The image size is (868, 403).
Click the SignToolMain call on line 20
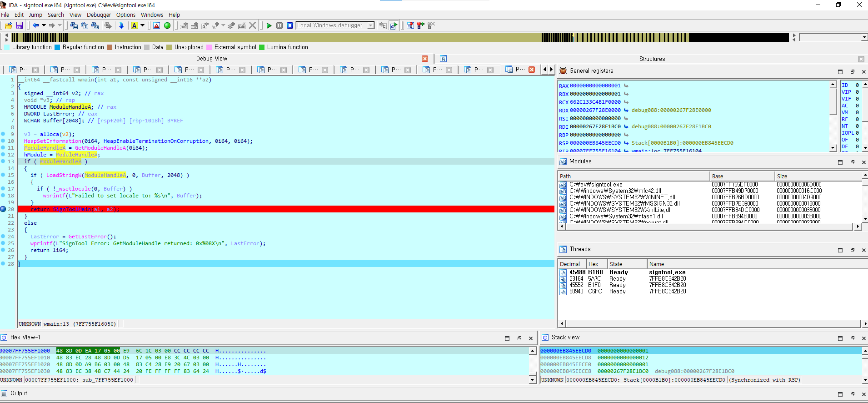click(72, 209)
